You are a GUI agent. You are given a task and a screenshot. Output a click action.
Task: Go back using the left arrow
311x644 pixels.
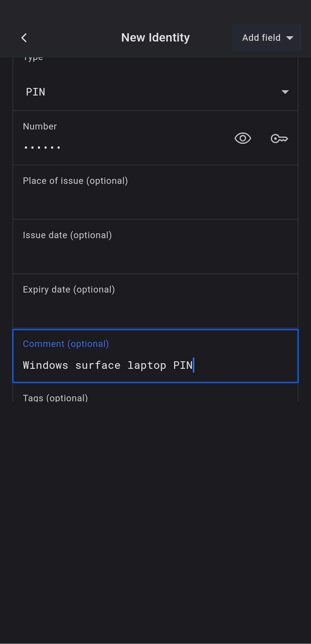click(x=24, y=38)
